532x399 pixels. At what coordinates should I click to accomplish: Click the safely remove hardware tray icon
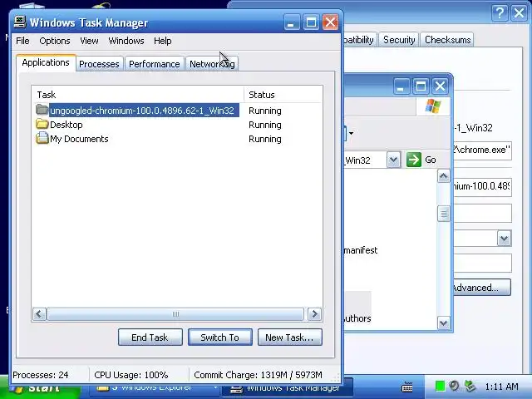tap(470, 386)
